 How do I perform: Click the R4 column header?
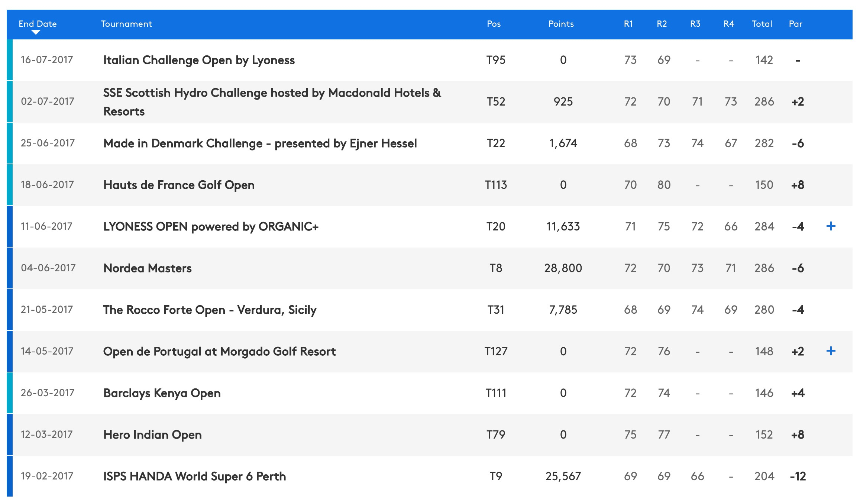728,24
